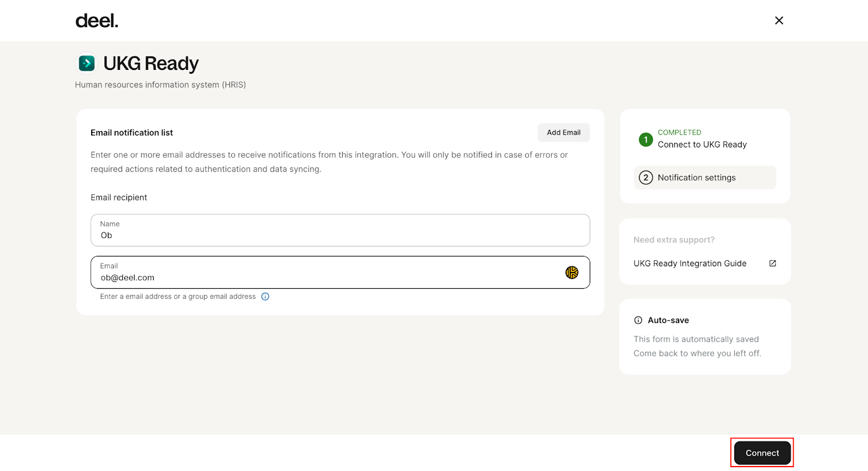Image resolution: width=868 pixels, height=471 pixels.
Task: Focus the Email input field
Action: (x=340, y=272)
